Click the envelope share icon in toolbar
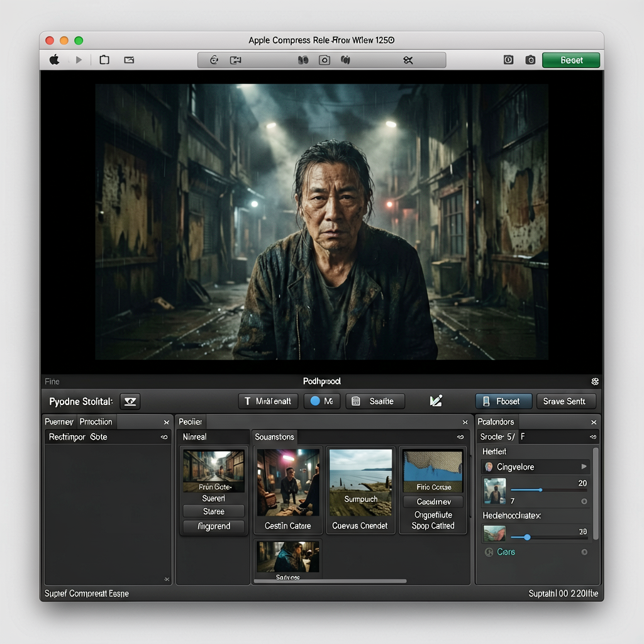Image resolution: width=644 pixels, height=644 pixels. [129, 60]
